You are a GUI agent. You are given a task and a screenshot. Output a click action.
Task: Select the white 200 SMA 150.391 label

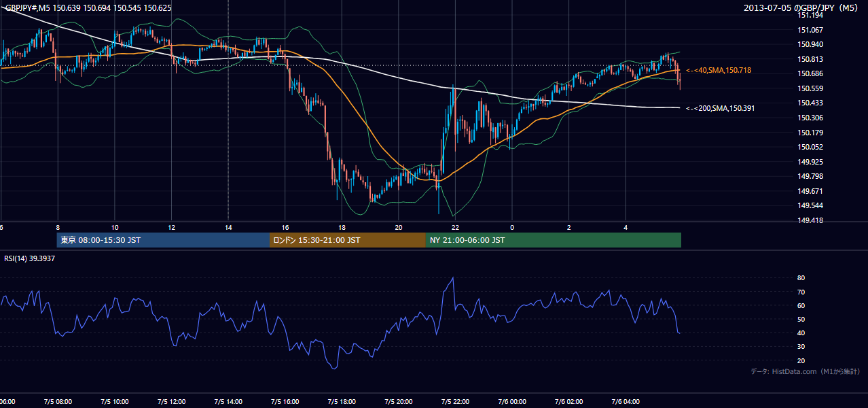(x=721, y=108)
